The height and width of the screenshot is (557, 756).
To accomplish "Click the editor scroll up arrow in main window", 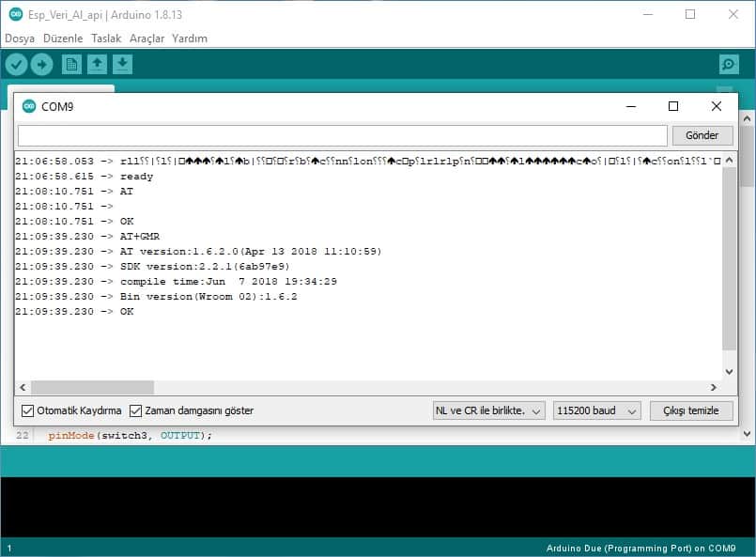I will tap(747, 118).
